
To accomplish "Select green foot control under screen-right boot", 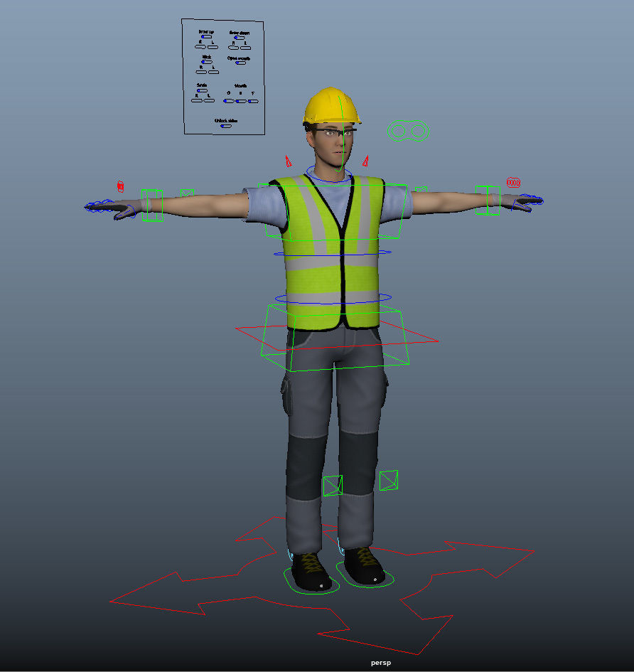I will pyautogui.click(x=365, y=575).
